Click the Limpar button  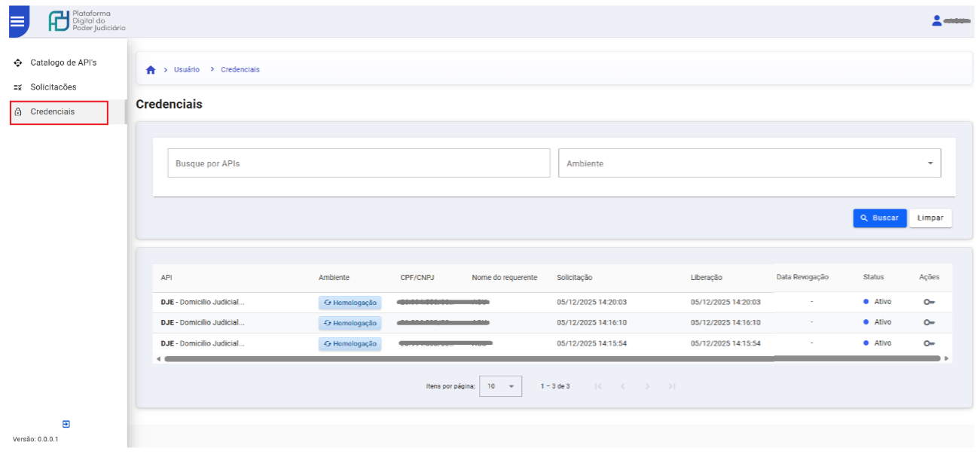pyautogui.click(x=930, y=218)
